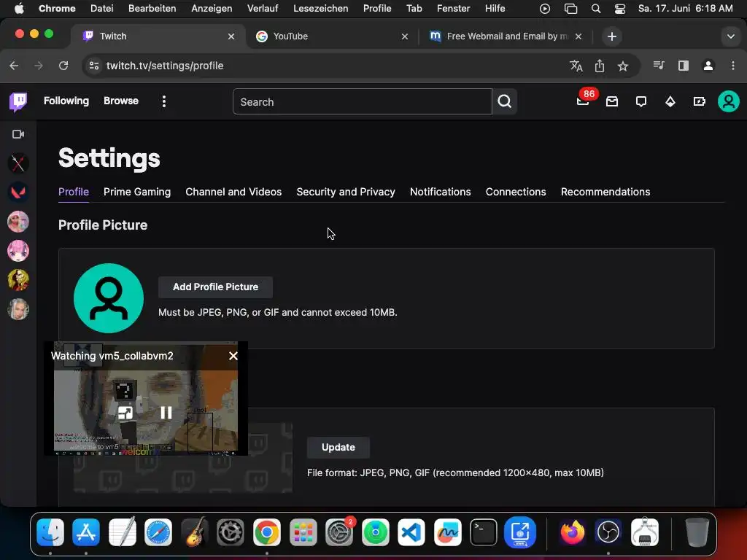The image size is (747, 560).
Task: Open the white-haired avatar channel in sidebar
Action: [18, 309]
